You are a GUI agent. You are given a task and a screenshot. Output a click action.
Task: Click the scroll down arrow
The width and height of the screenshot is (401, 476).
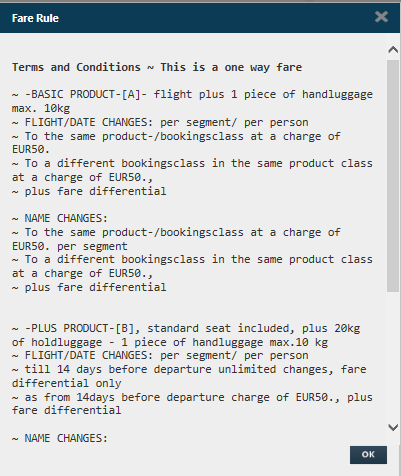[x=393, y=427]
